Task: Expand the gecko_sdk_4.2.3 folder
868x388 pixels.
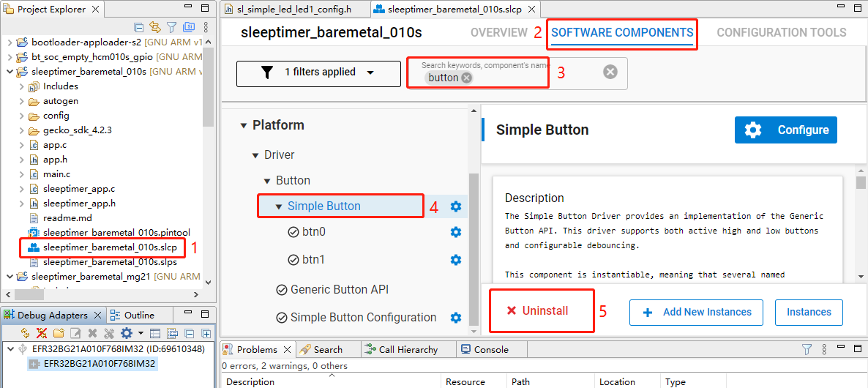Action: 21,130
